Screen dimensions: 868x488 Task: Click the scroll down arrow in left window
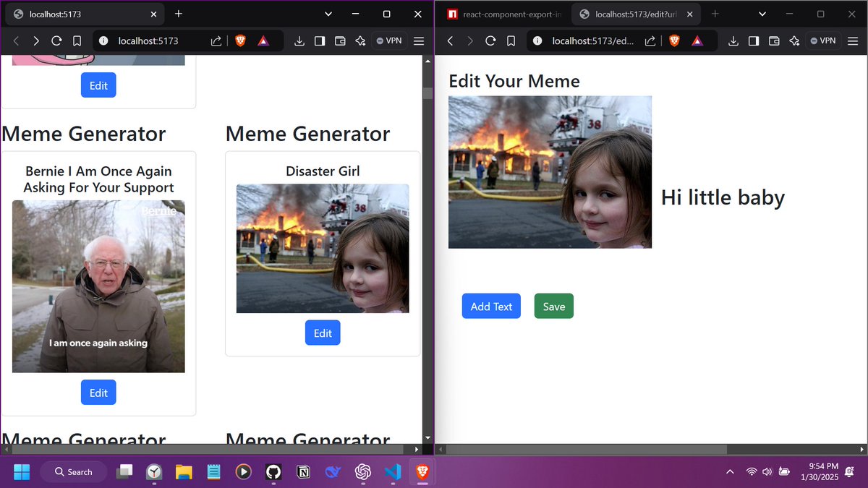(x=427, y=438)
